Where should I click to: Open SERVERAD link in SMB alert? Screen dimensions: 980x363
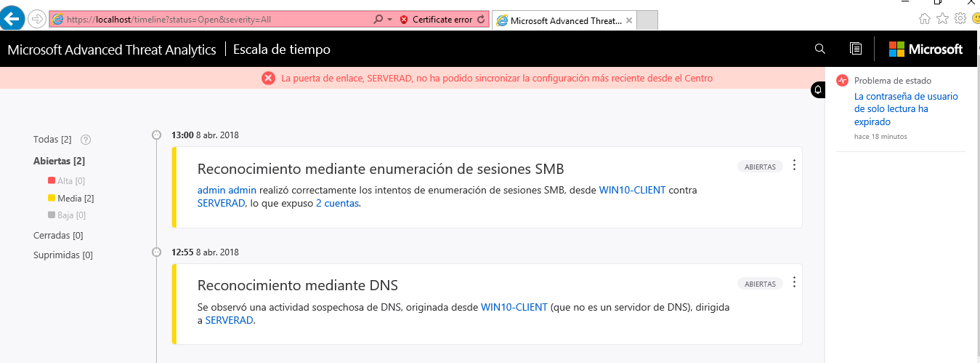coord(221,204)
